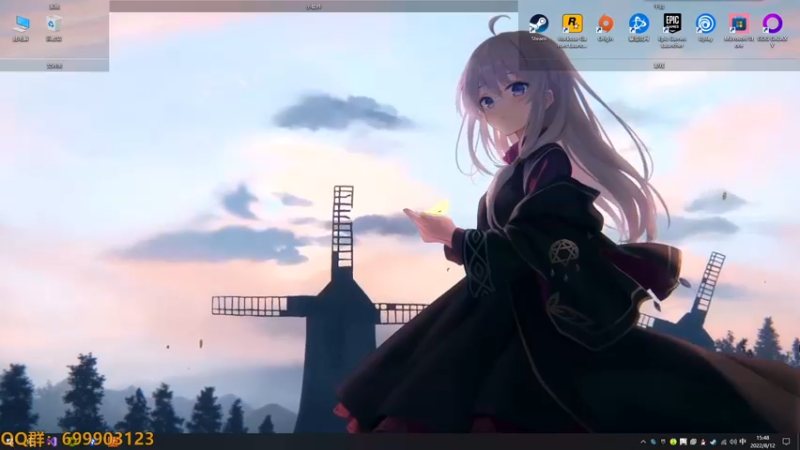This screenshot has height=450, width=800.
Task: Open the notification center icon
Action: (786, 442)
